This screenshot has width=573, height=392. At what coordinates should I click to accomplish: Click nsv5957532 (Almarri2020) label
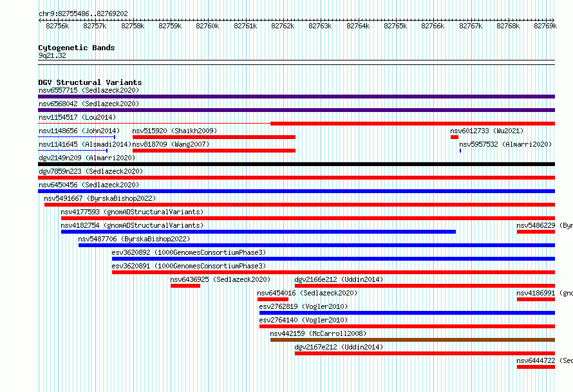click(505, 144)
